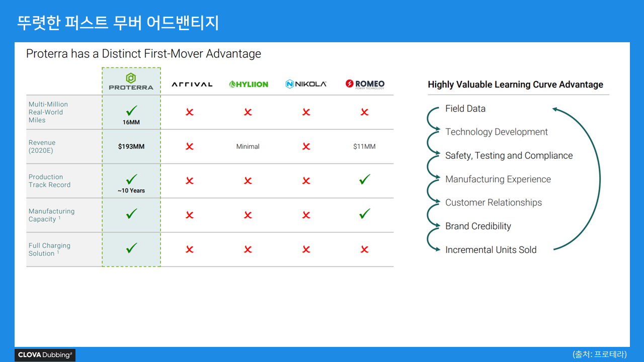Viewport: 644px width, 362px height.
Task: Click Romeo's green checkmark for Production Track Record
Action: pos(365,179)
